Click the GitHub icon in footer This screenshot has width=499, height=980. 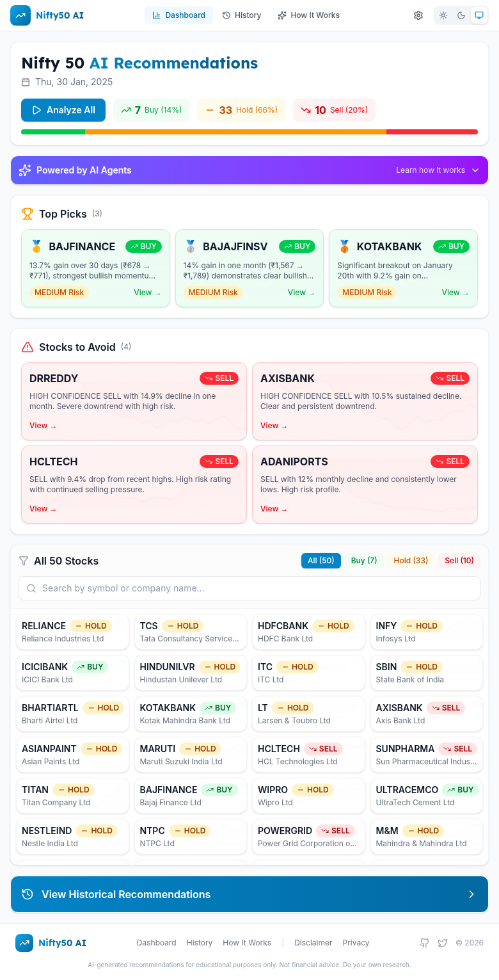pos(424,943)
